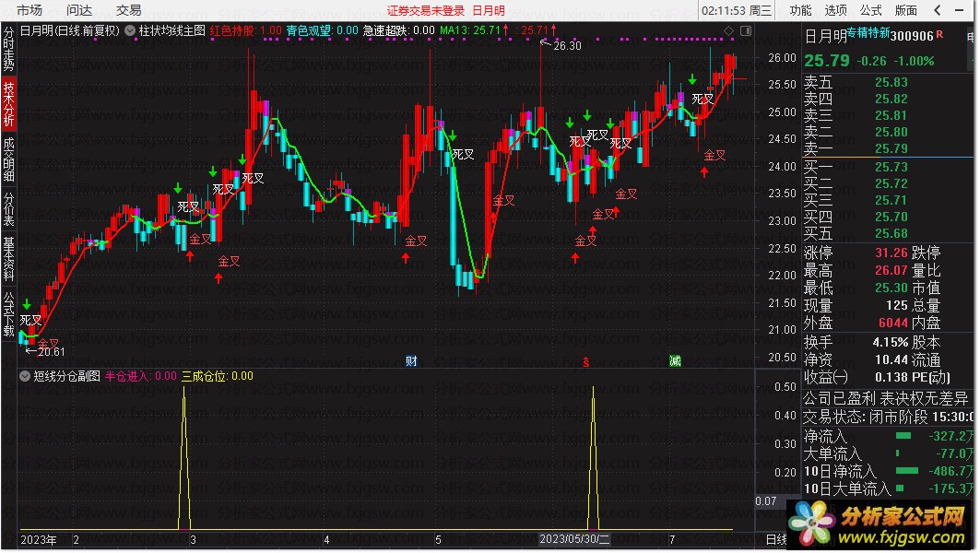
Task: Click the 10日大单流入 row
Action: point(888,488)
